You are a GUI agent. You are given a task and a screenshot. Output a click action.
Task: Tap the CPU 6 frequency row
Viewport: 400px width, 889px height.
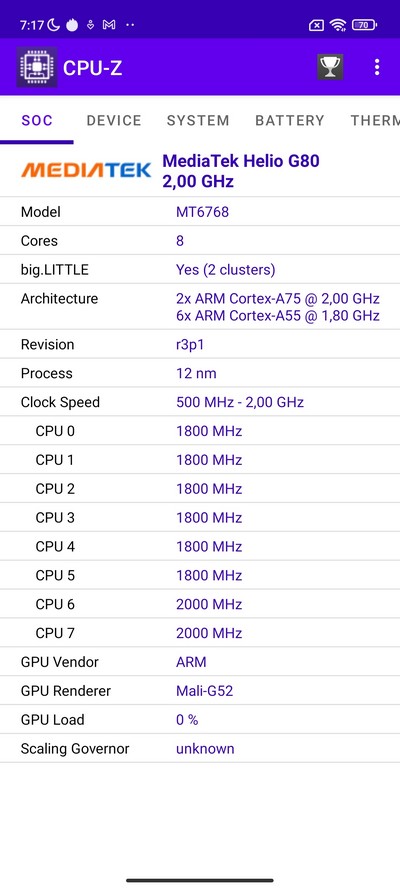pos(200,604)
